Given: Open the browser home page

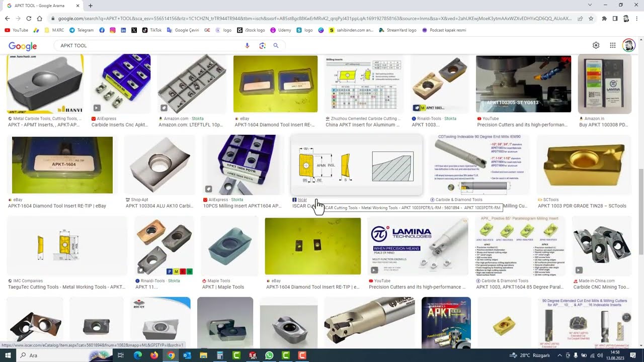Looking at the screenshot, I should (x=39, y=19).
